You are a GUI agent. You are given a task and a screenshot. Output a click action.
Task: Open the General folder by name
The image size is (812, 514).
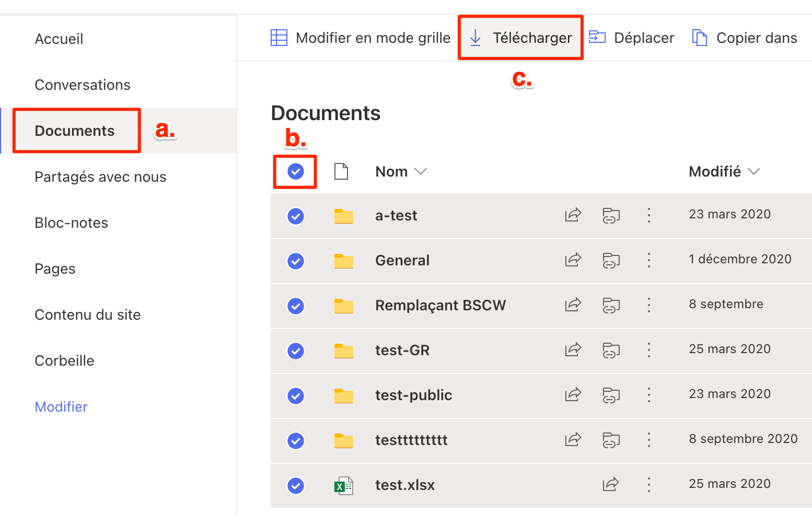point(402,260)
